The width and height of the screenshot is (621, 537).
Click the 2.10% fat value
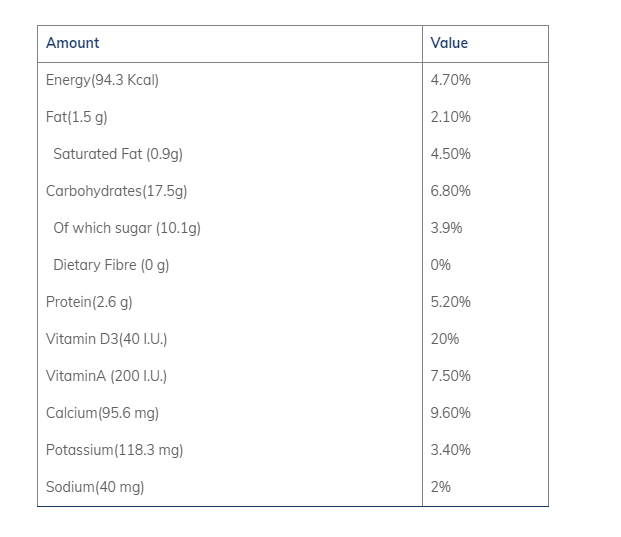click(x=450, y=117)
